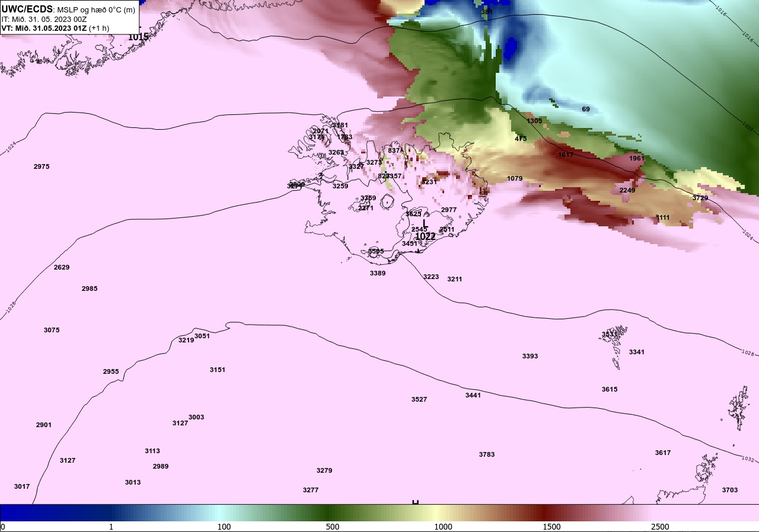Click the height value 69
The height and width of the screenshot is (532, 759).
coord(586,109)
